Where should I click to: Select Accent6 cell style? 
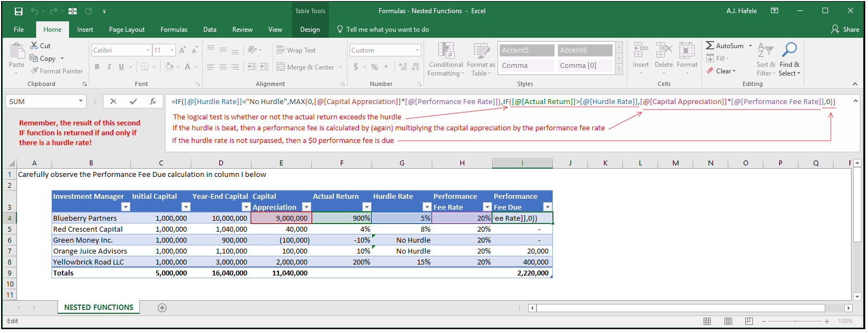coord(585,50)
